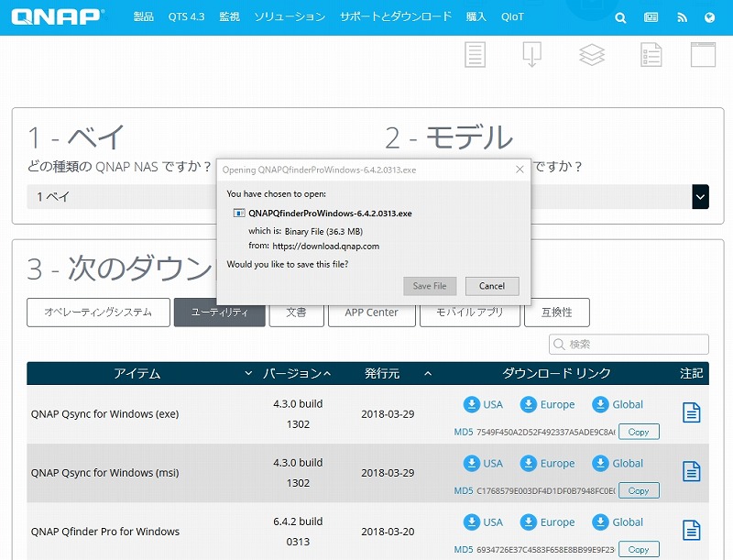The width and height of the screenshot is (733, 560).
Task: Open release notes for Qfinder Pro
Action: (692, 531)
